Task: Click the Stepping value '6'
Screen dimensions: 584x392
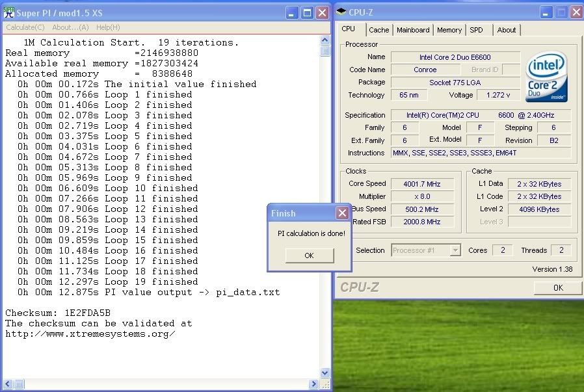Action: (554, 127)
